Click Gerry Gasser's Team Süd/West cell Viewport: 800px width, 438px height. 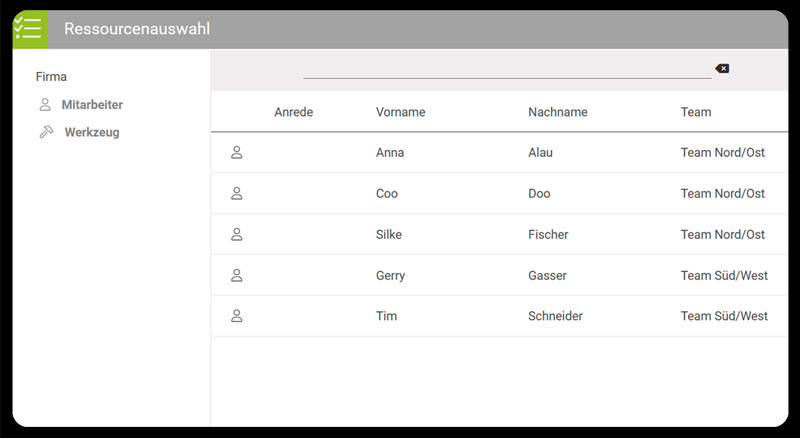[724, 276]
